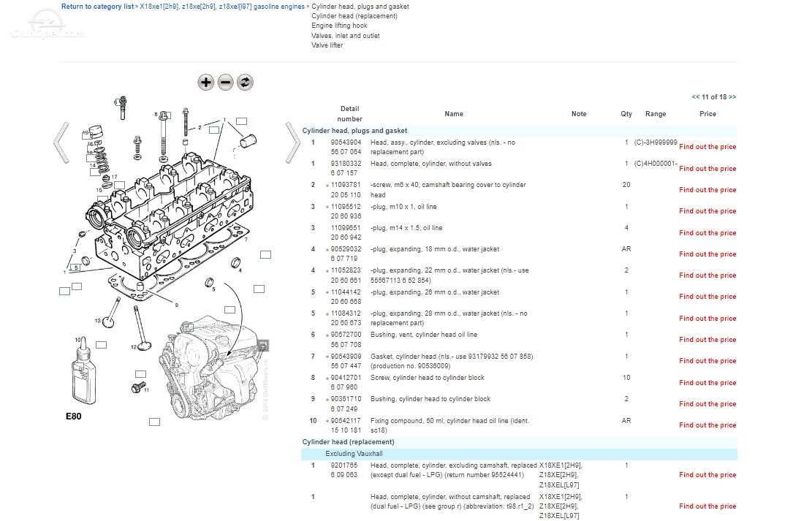Go to the previous diagram with the left arrow
The width and height of the screenshot is (812, 521).
[61, 143]
